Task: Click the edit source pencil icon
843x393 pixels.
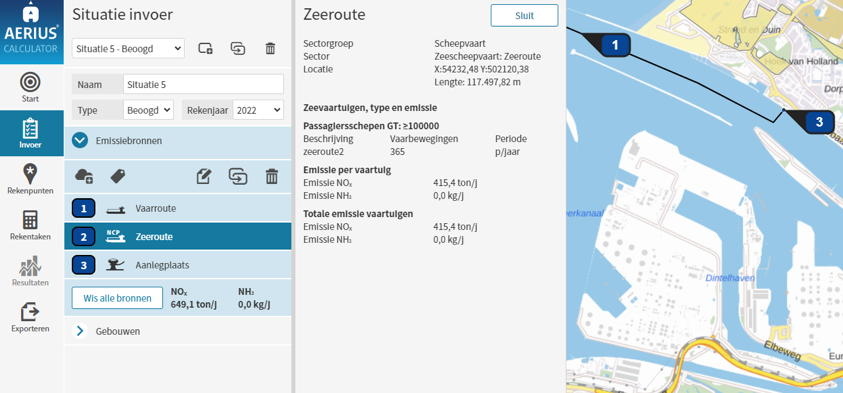Action: point(204,176)
